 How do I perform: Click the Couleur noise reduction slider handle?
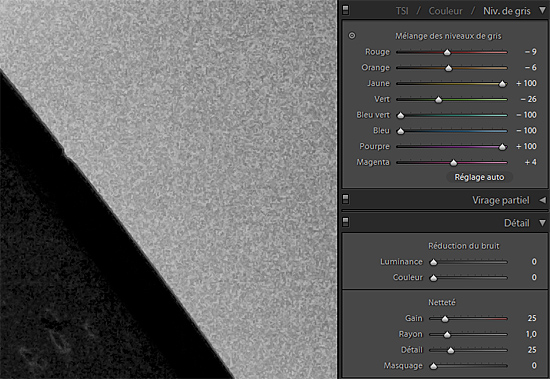(x=434, y=278)
